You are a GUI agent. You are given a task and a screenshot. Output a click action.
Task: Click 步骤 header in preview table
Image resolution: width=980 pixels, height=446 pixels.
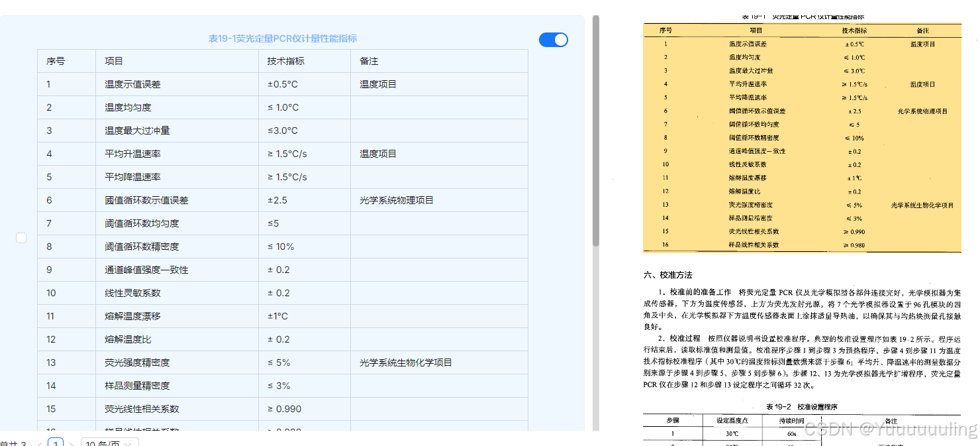tap(672, 420)
